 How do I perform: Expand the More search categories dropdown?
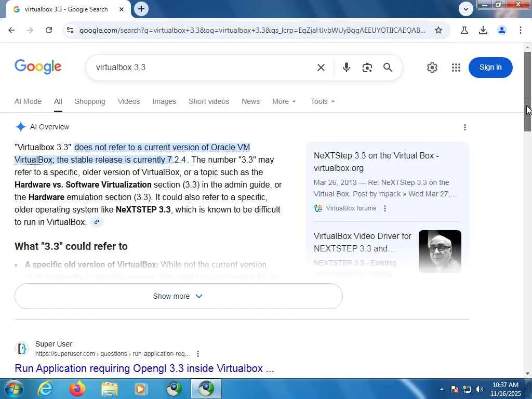point(284,101)
